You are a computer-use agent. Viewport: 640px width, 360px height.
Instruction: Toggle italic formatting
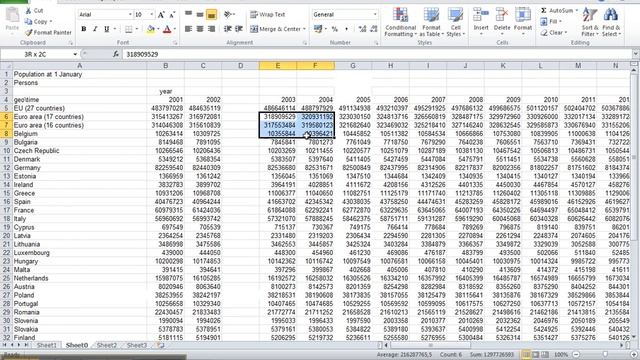(x=95, y=29)
